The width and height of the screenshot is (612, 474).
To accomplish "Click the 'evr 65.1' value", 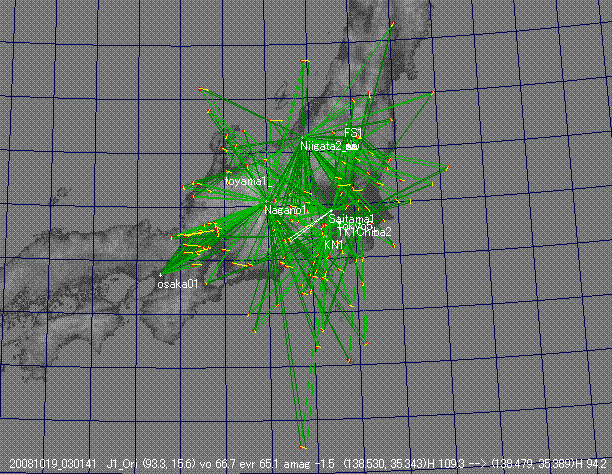I will coord(258,464).
